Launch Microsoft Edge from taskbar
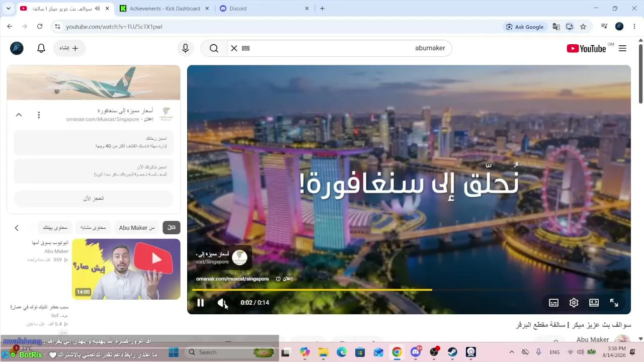644x362 pixels. coord(342,352)
